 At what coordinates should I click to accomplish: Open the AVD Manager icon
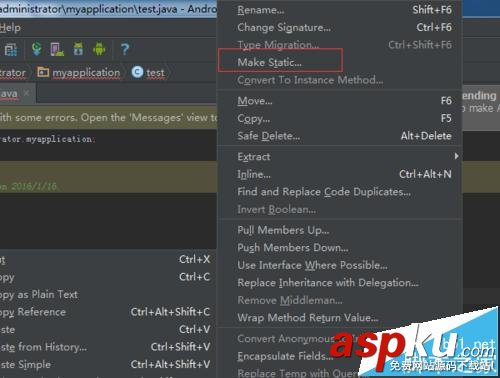click(x=57, y=49)
